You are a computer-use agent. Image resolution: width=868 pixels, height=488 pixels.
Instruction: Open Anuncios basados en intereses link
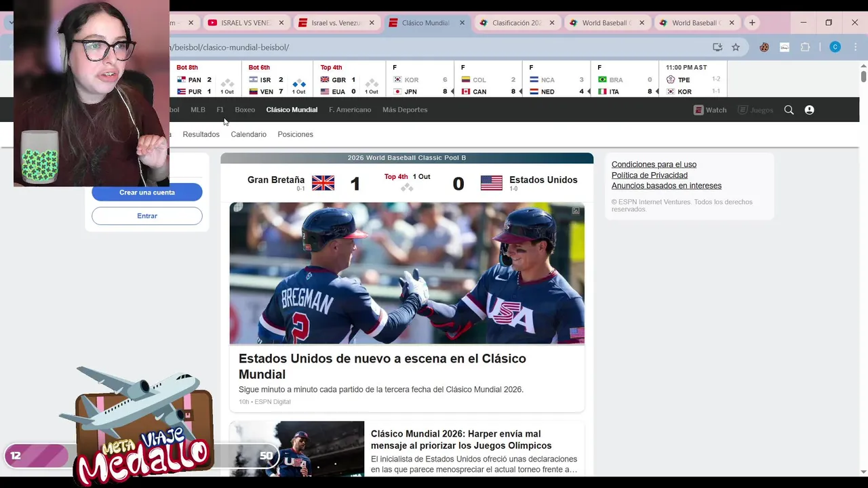pos(667,186)
